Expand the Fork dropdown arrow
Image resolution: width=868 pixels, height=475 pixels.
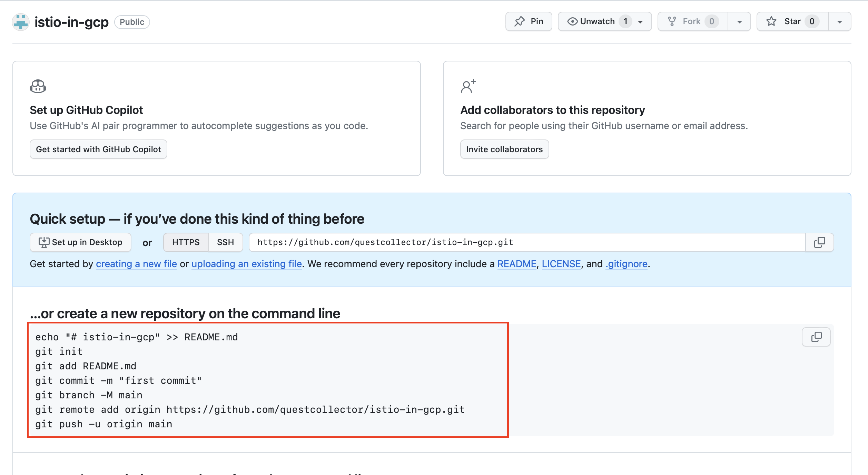739,21
